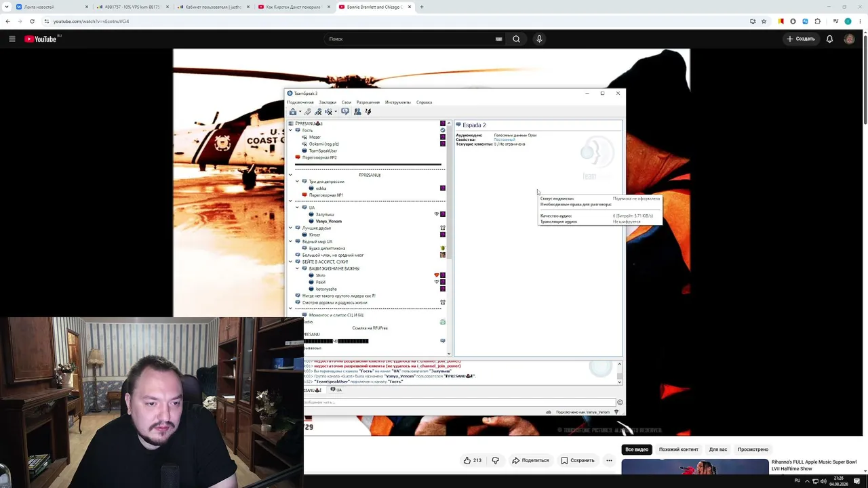Viewport: 868px width, 488px height.
Task: Open the Закладки menu in TeamSpeak
Action: [328, 102]
